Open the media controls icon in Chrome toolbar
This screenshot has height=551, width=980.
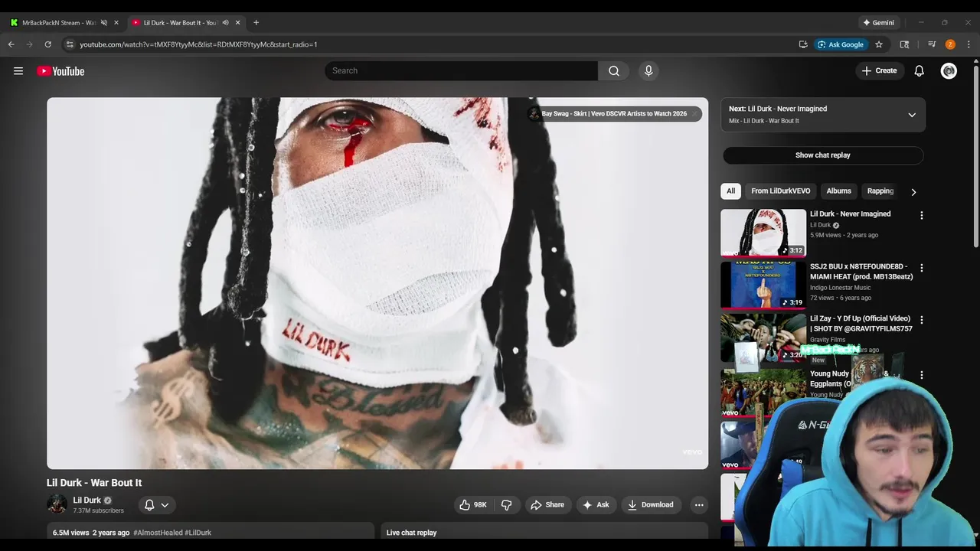[932, 44]
